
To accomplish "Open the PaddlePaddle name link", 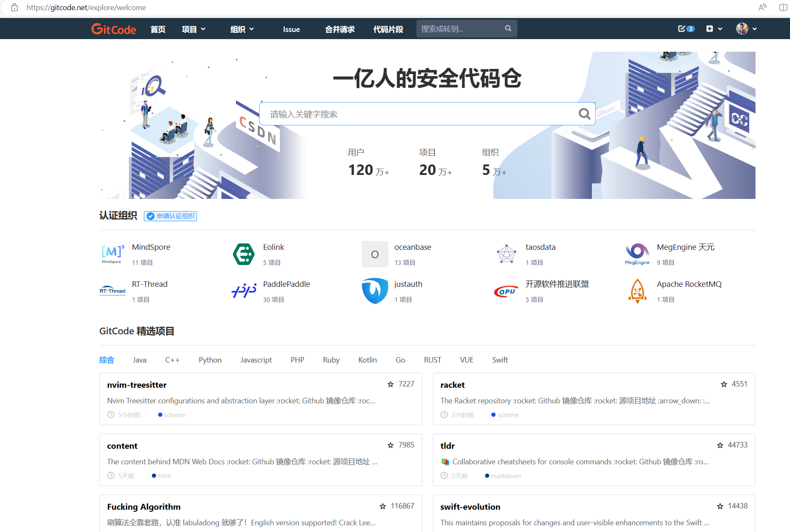I will 286,284.
